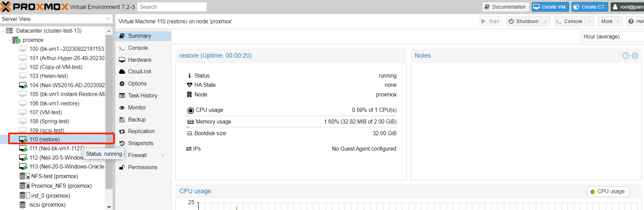Open the Cloud-Init tab

click(x=143, y=71)
